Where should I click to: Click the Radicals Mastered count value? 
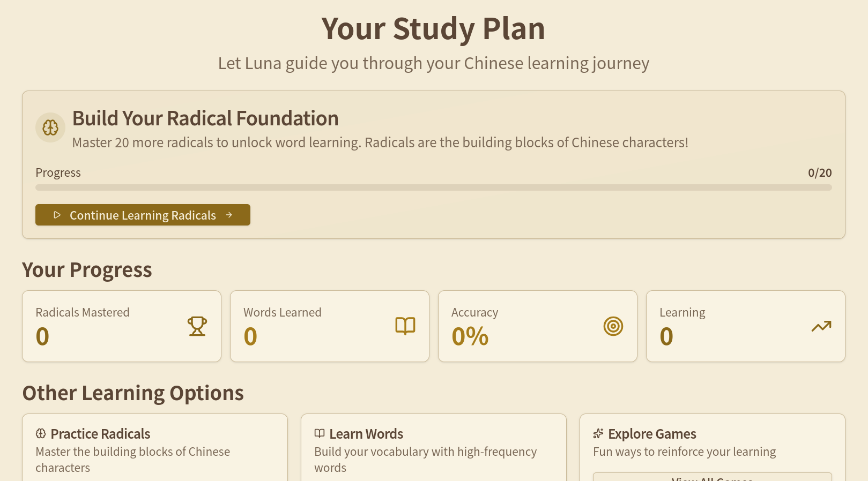click(x=42, y=336)
